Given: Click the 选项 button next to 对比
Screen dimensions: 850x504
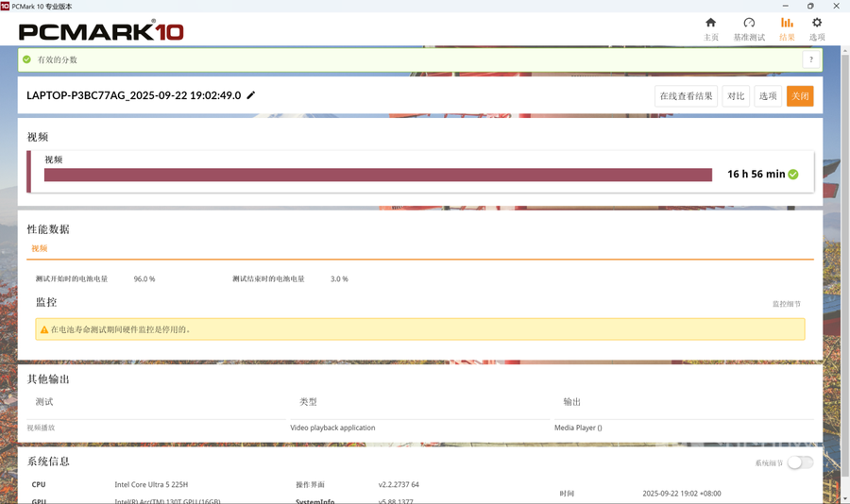Looking at the screenshot, I should pos(768,96).
